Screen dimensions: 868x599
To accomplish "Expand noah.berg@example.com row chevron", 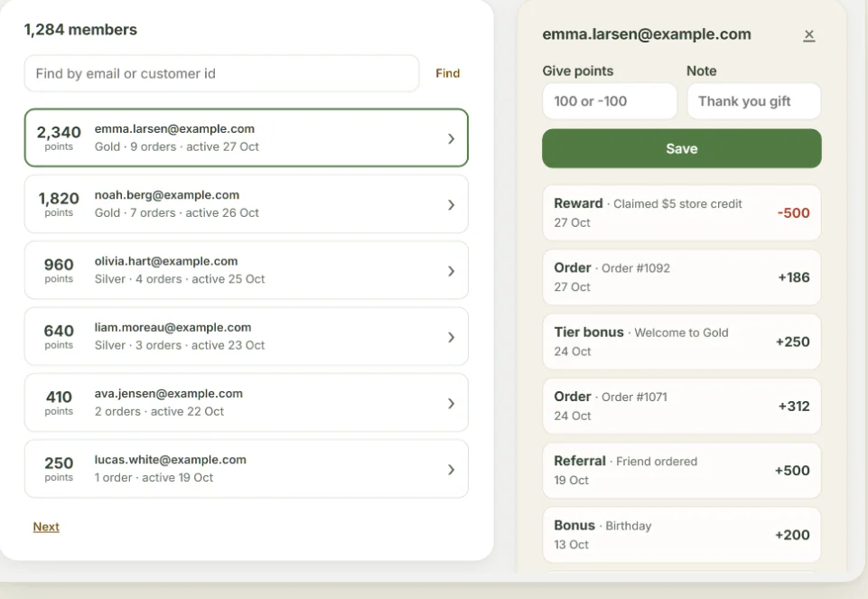I will tap(451, 205).
